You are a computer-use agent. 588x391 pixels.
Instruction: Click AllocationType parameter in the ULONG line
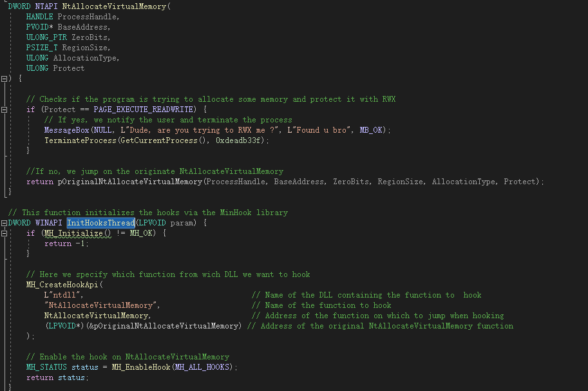(86, 58)
